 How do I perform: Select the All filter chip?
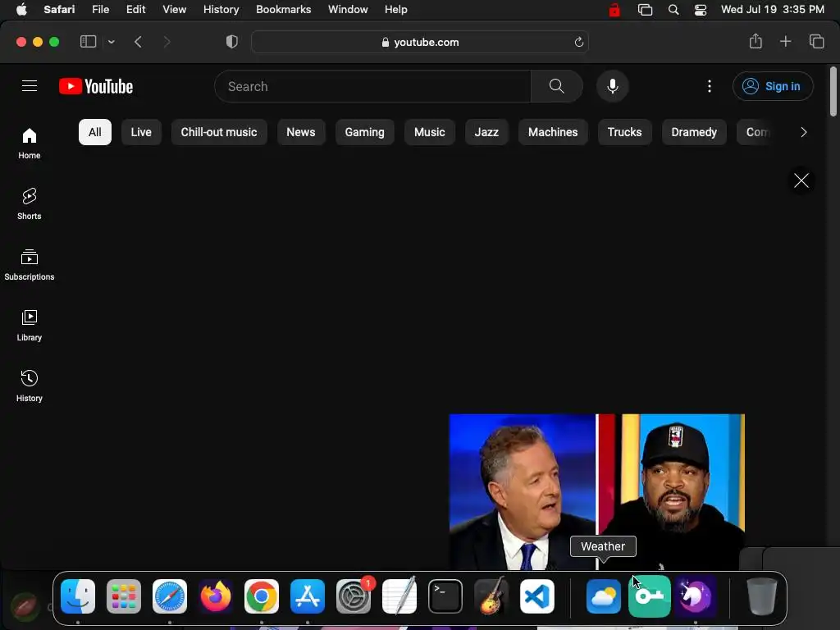click(95, 132)
